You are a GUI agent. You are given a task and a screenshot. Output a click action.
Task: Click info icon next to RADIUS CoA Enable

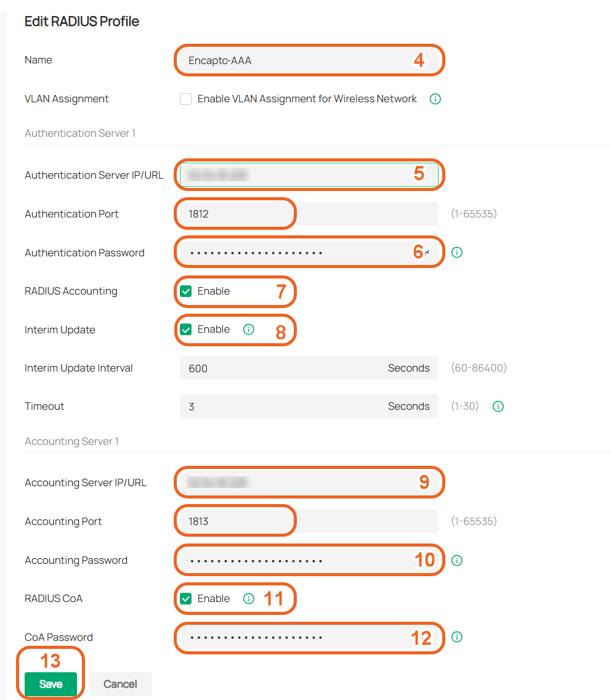click(249, 599)
